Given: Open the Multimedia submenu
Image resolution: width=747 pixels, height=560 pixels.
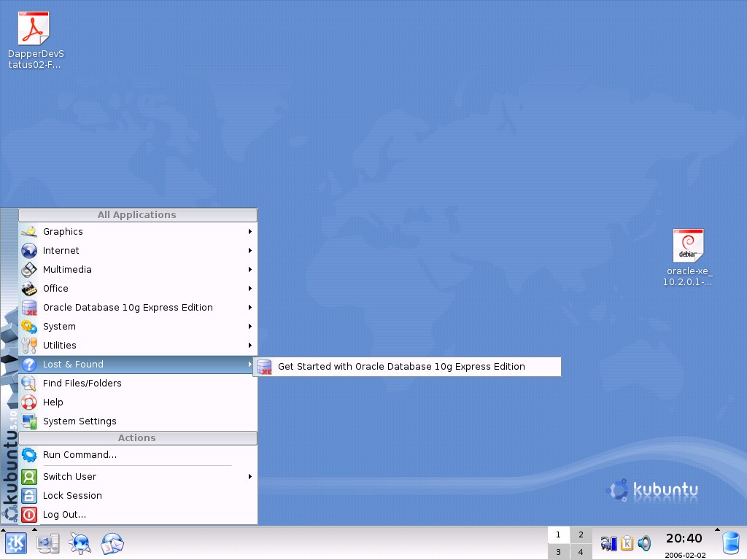Looking at the screenshot, I should click(x=138, y=270).
